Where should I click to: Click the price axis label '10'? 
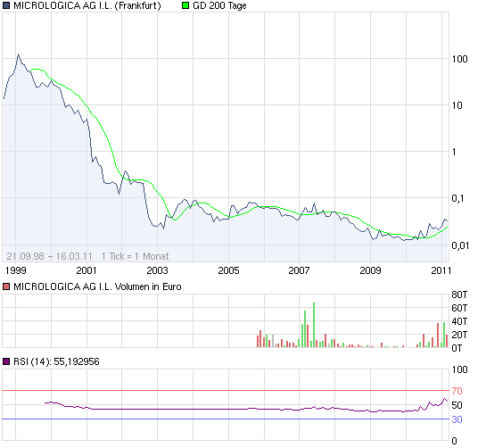[457, 105]
